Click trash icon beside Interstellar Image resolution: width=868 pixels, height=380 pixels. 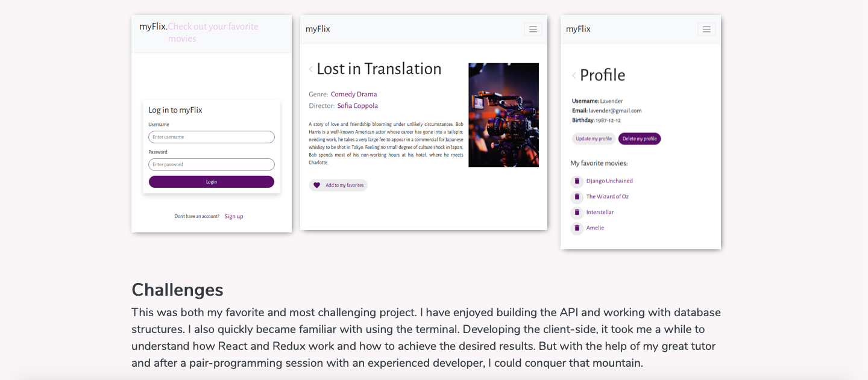coord(577,213)
